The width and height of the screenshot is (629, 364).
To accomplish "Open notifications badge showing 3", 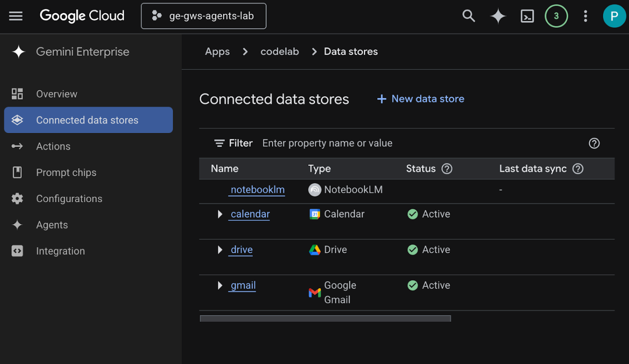I will (x=556, y=16).
